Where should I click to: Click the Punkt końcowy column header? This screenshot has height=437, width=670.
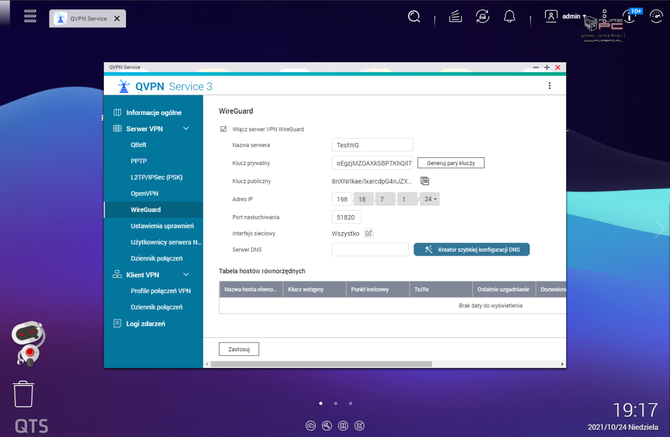[x=378, y=289]
